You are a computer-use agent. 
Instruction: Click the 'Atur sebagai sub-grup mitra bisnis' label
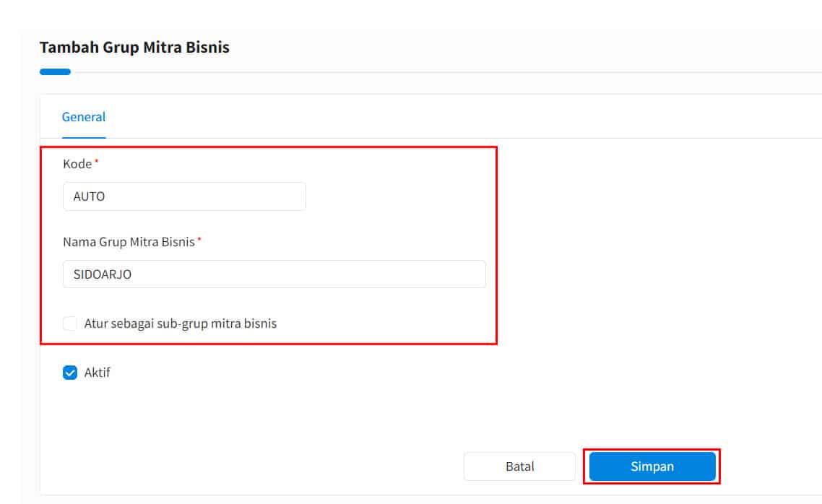[181, 323]
